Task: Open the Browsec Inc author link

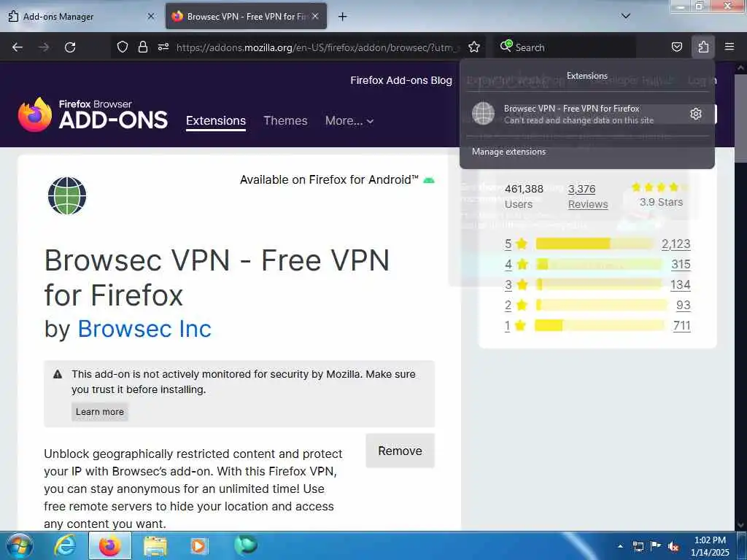Action: tap(144, 329)
